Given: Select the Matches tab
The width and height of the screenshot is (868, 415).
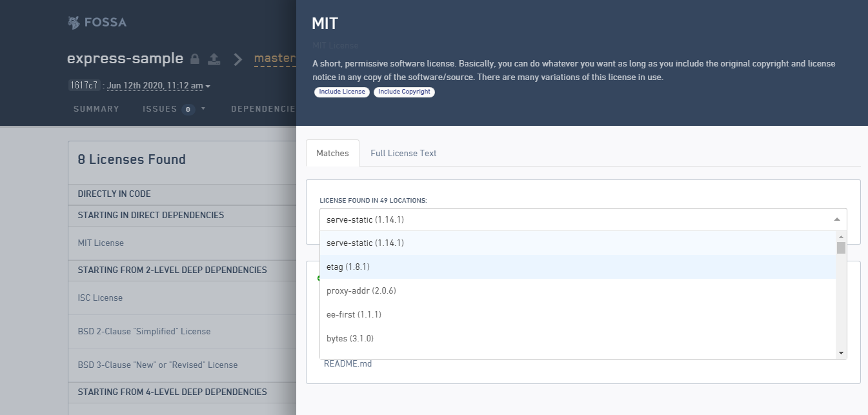Looking at the screenshot, I should point(332,153).
